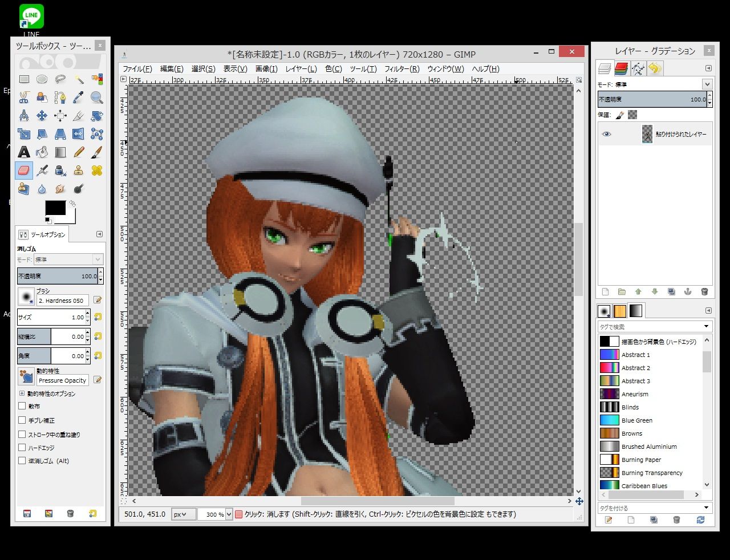730x560 pixels.
Task: Open the タグで検索 tag dropdown arrow
Action: pos(707,327)
